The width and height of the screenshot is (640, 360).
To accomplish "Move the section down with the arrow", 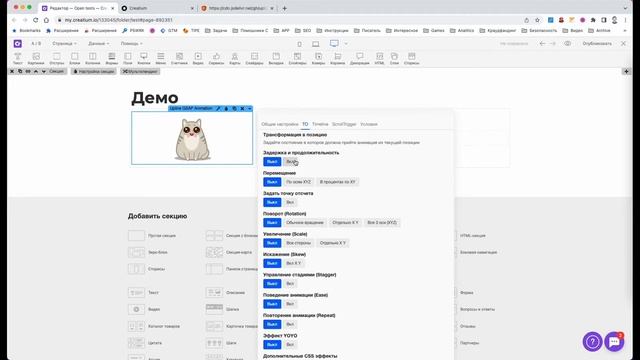I will point(44,71).
